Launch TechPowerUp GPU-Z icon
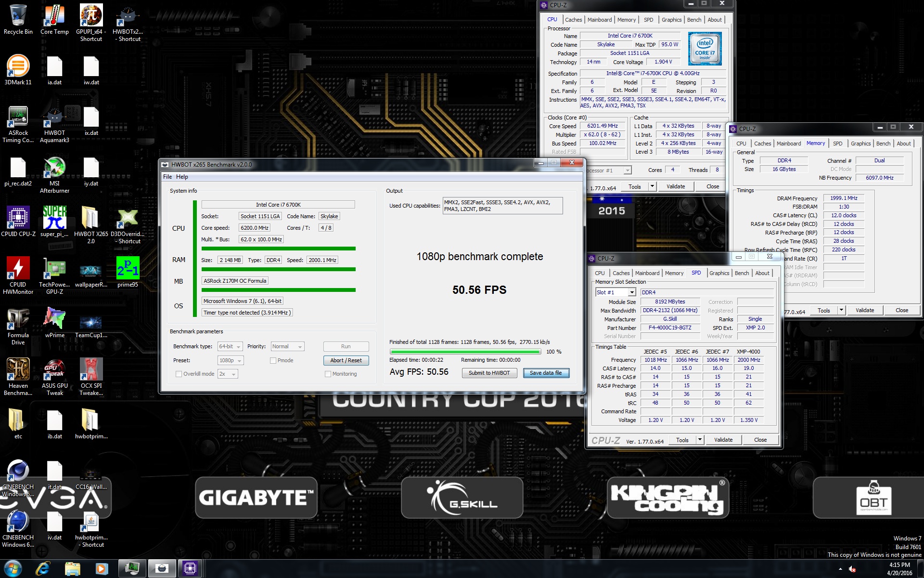This screenshot has width=924, height=578. (54, 276)
